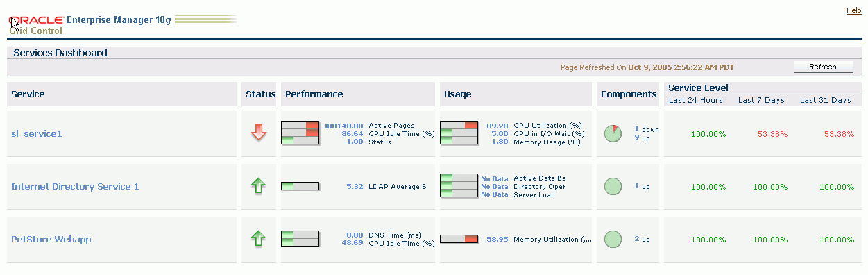868x275 pixels.
Task: Click the 300148.00 Active Pages value
Action: (343, 126)
